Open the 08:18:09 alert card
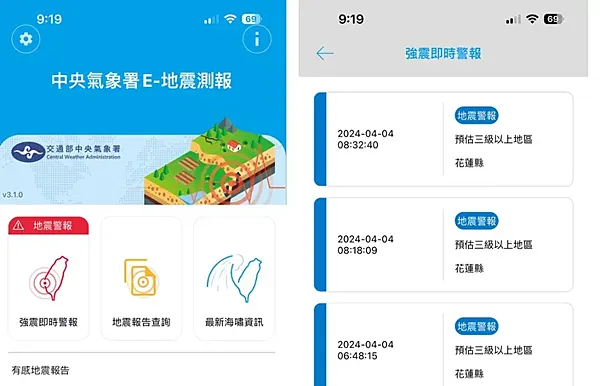600x386 pixels. point(444,245)
